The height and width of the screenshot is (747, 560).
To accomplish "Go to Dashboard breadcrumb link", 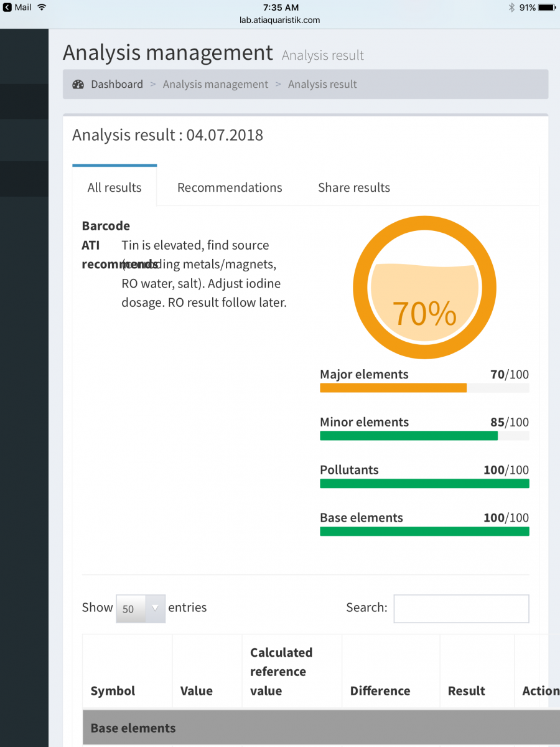I will point(117,84).
